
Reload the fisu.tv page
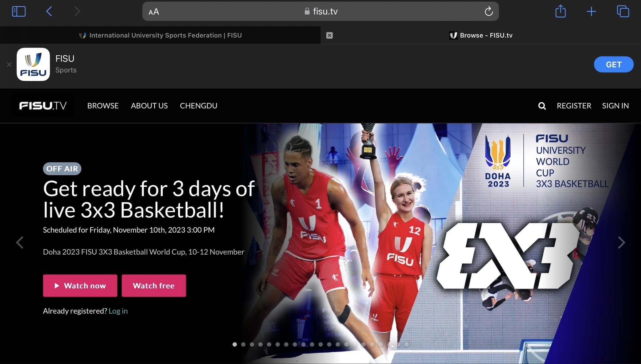point(489,12)
